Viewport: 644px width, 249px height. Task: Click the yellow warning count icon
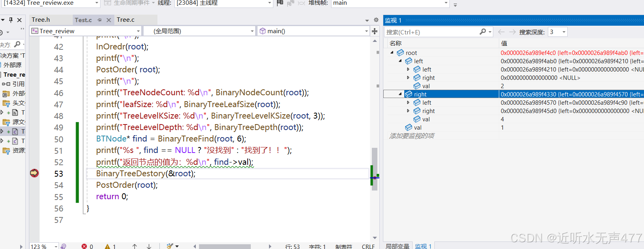click(107, 246)
